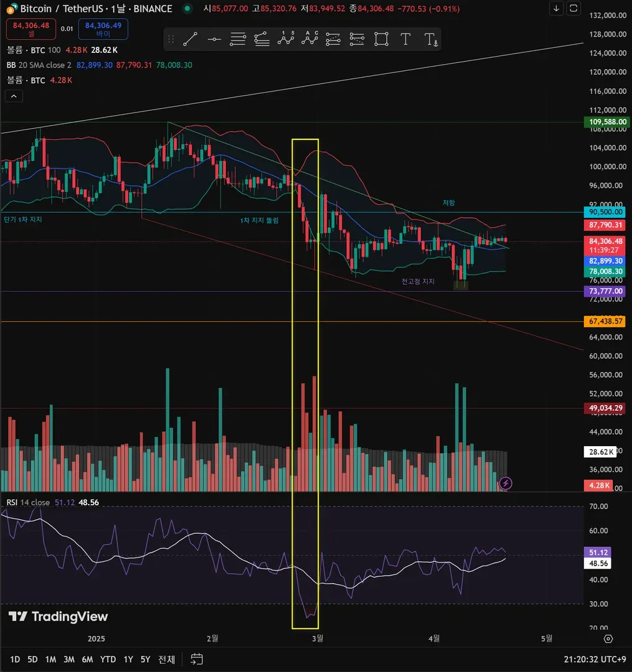
Task: Click the current price label 84,306.48
Action: [605, 241]
